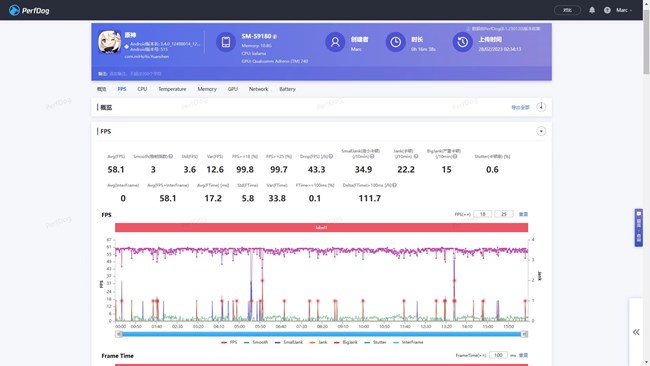
Task: Click info icon next to SmallJank metric
Action: [372, 156]
